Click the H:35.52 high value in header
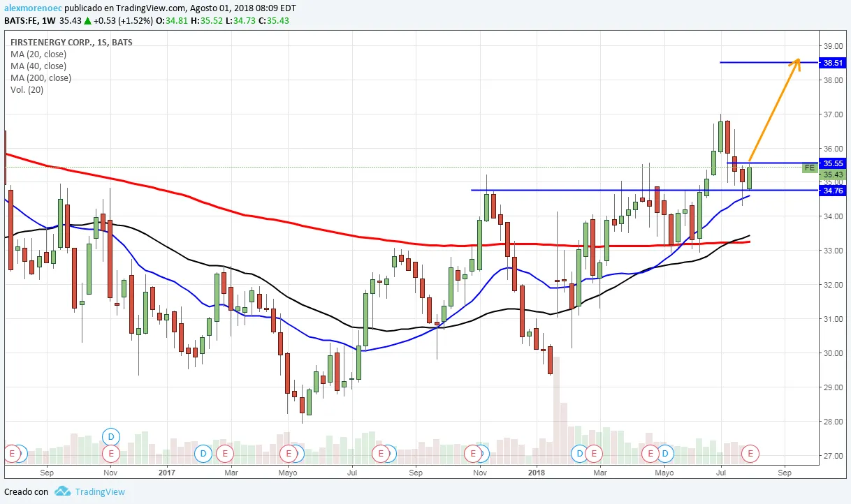This screenshot has width=851, height=504. (206, 20)
